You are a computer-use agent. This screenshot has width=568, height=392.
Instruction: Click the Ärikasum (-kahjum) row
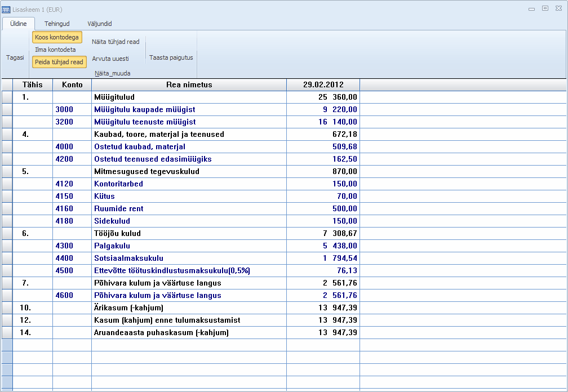point(189,308)
